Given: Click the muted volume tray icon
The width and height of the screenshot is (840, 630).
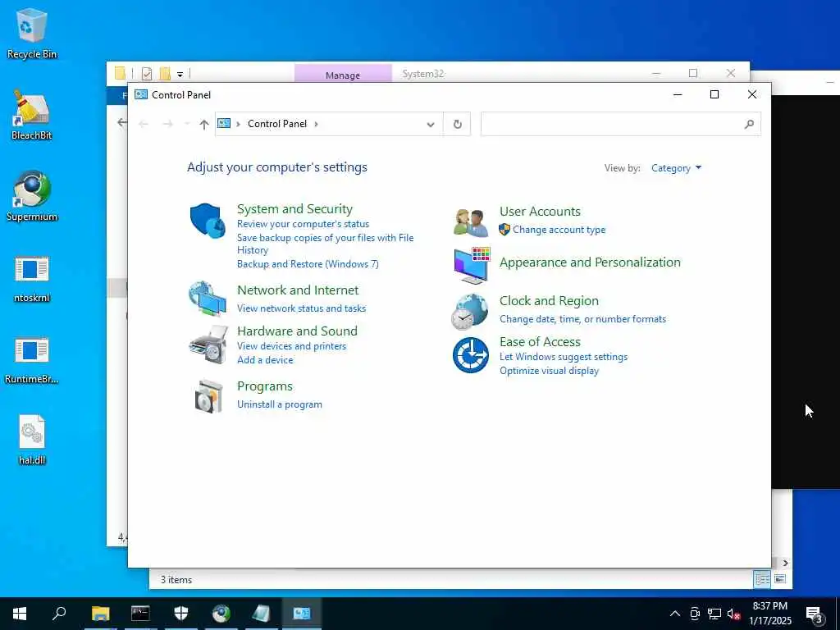Looking at the screenshot, I should pos(733,614).
